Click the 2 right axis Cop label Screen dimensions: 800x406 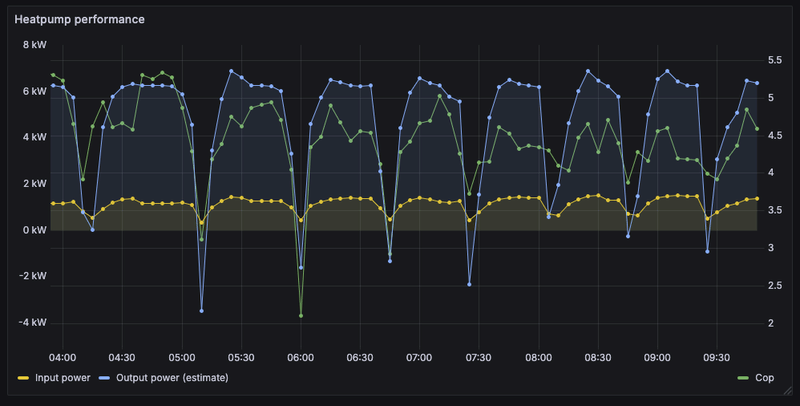[x=771, y=323]
